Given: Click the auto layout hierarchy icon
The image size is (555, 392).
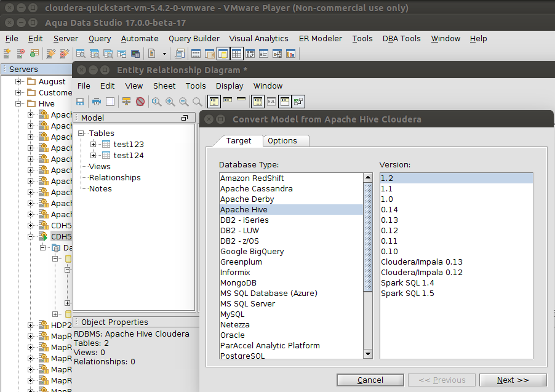Looking at the screenshot, I should 127,102.
